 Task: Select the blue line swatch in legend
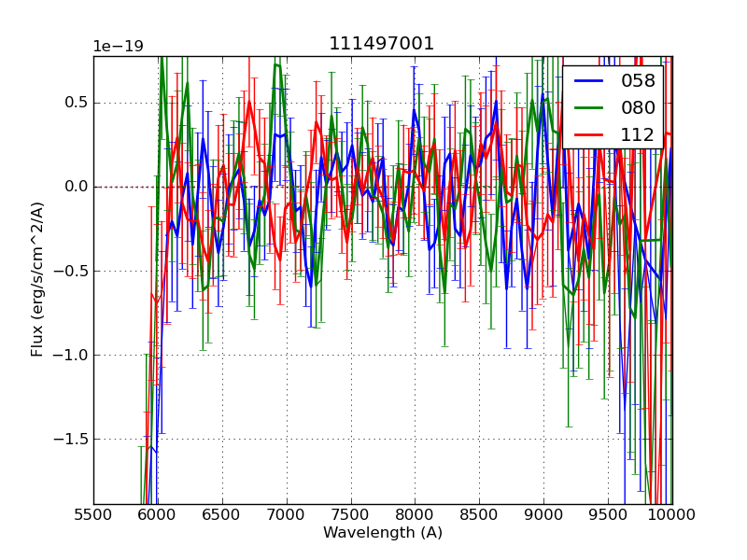[x=588, y=80]
